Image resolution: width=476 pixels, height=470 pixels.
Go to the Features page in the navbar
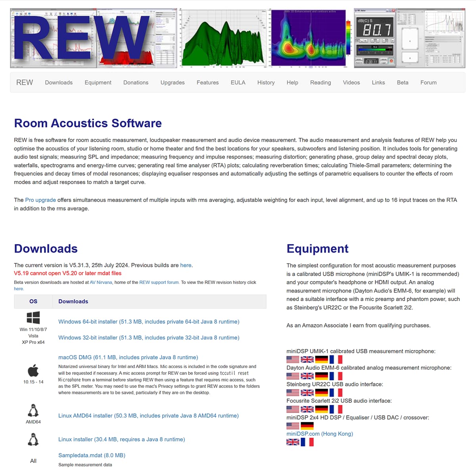[207, 82]
